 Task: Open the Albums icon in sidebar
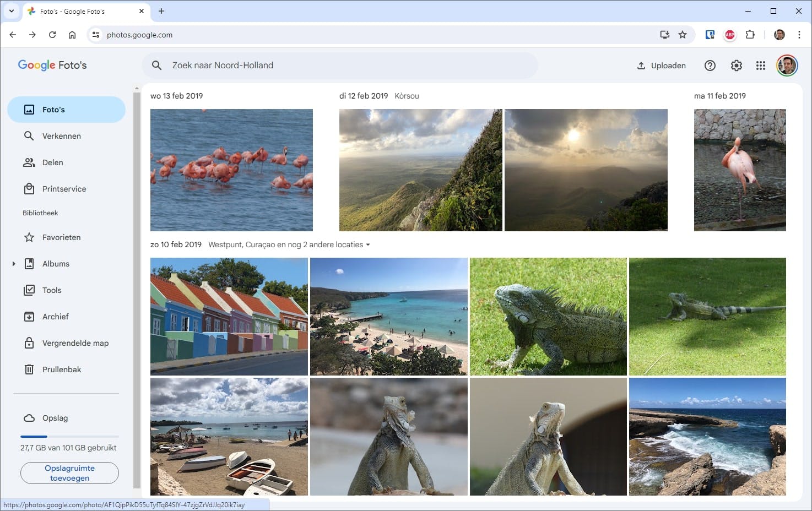(x=29, y=264)
